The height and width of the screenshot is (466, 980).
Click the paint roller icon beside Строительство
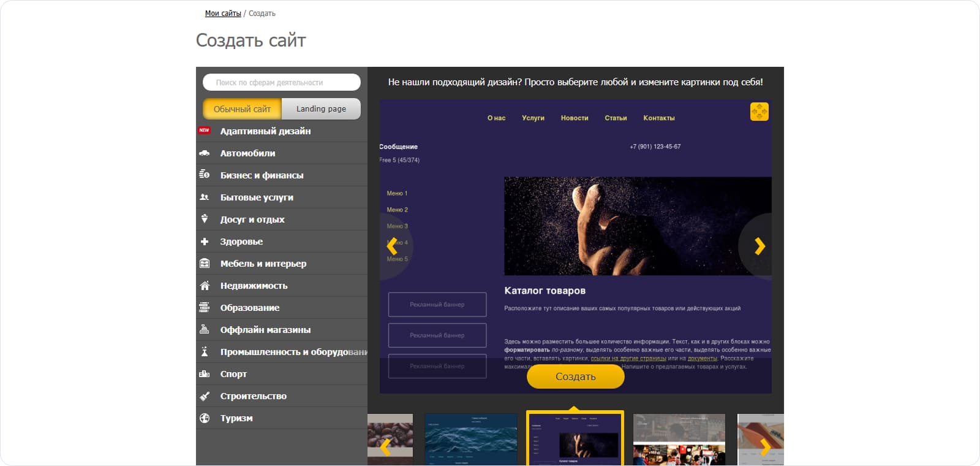click(x=205, y=396)
